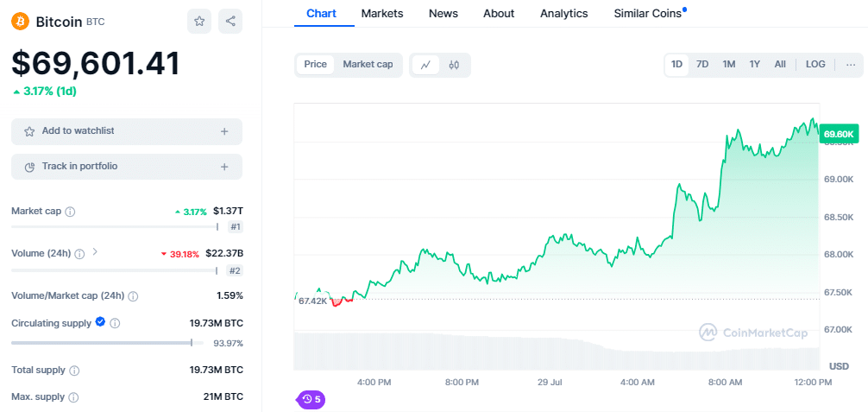Click the 67.42K opening price chart label
The height and width of the screenshot is (412, 868).
(x=312, y=301)
